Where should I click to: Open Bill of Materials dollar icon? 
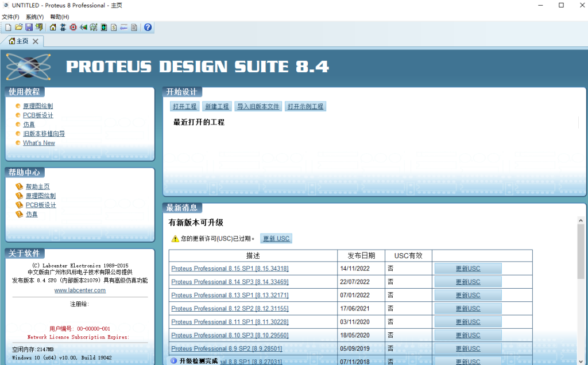pos(114,28)
